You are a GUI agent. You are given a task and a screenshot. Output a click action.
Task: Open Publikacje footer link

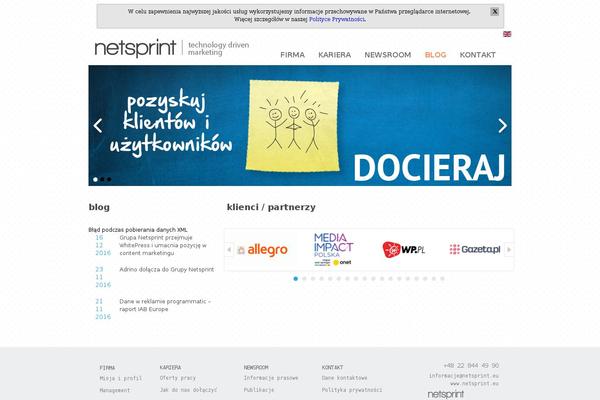[x=259, y=390]
